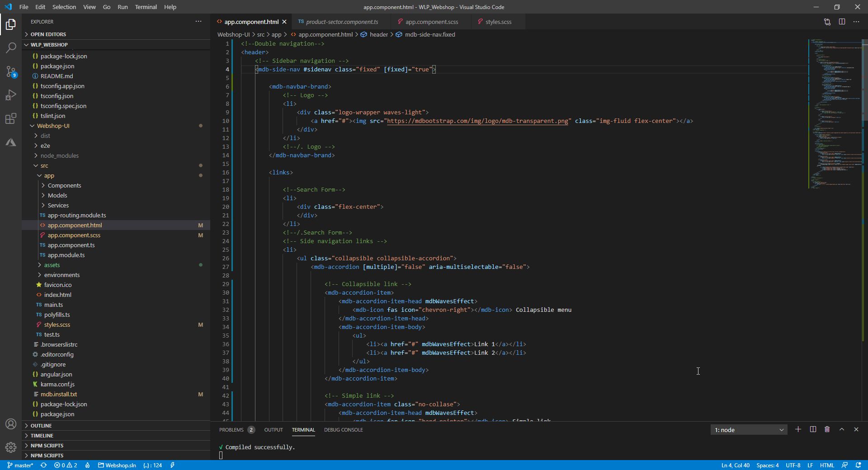Show the OUTPUT panel tab
Image resolution: width=868 pixels, height=470 pixels.
coord(274,430)
